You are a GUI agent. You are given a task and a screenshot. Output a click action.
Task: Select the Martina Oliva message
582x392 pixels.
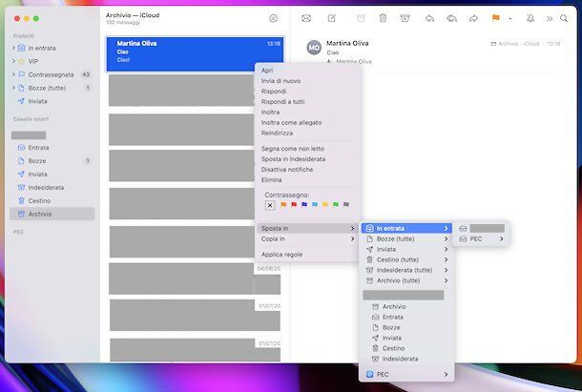click(195, 53)
